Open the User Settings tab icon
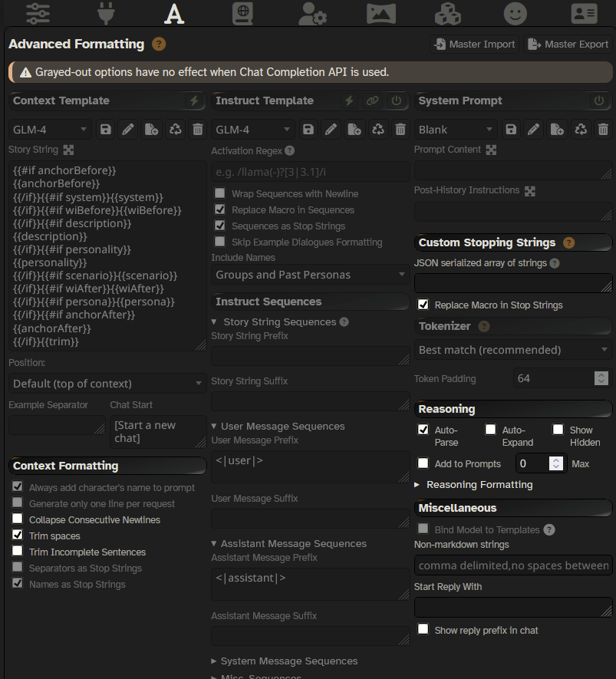This screenshot has height=679, width=616. pyautogui.click(x=311, y=13)
